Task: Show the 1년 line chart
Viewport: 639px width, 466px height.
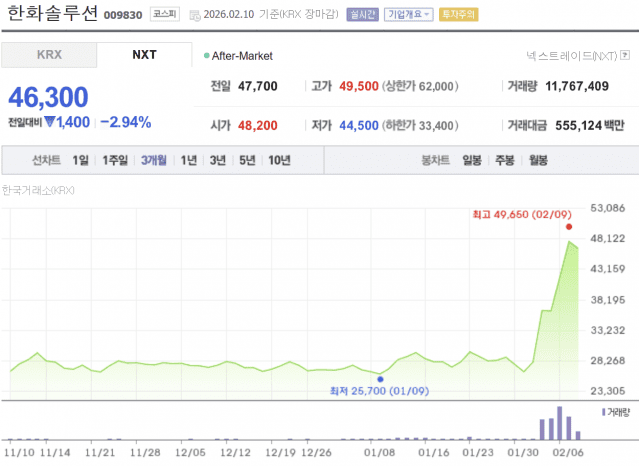Action: 188,160
